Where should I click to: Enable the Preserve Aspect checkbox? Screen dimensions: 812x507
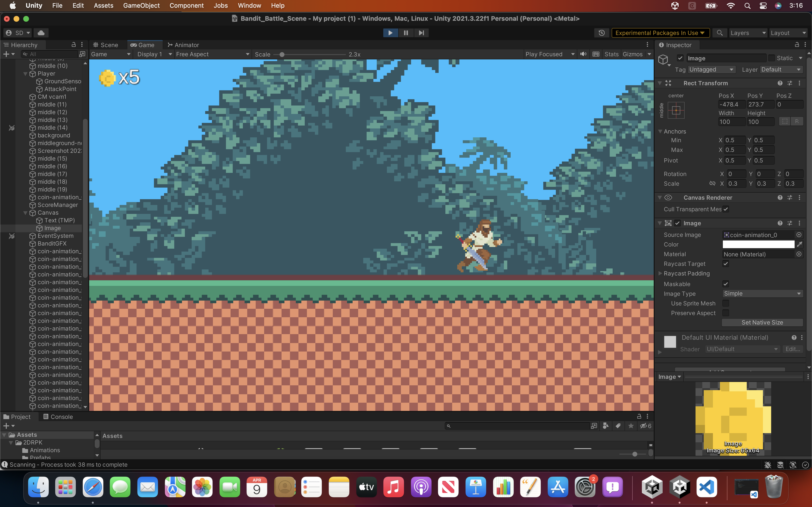pos(725,313)
